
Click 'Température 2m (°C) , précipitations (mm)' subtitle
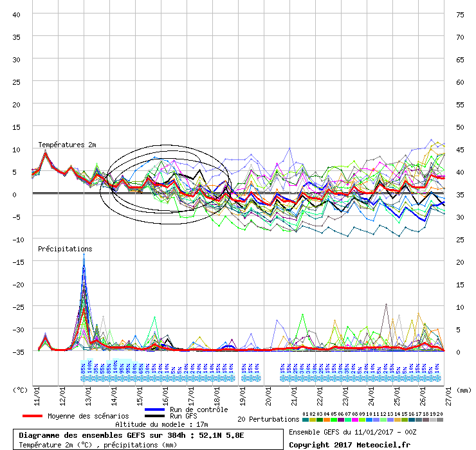point(98,445)
